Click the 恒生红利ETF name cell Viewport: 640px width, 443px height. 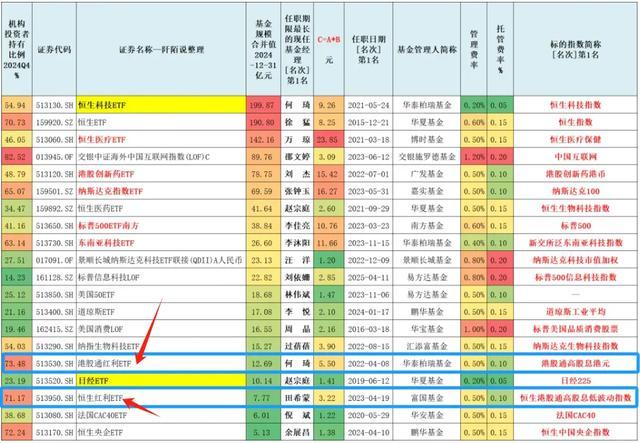(161, 398)
